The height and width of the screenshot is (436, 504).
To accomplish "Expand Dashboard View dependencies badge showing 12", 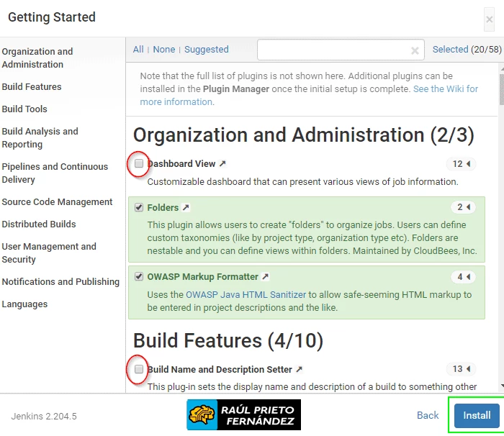I will click(461, 164).
